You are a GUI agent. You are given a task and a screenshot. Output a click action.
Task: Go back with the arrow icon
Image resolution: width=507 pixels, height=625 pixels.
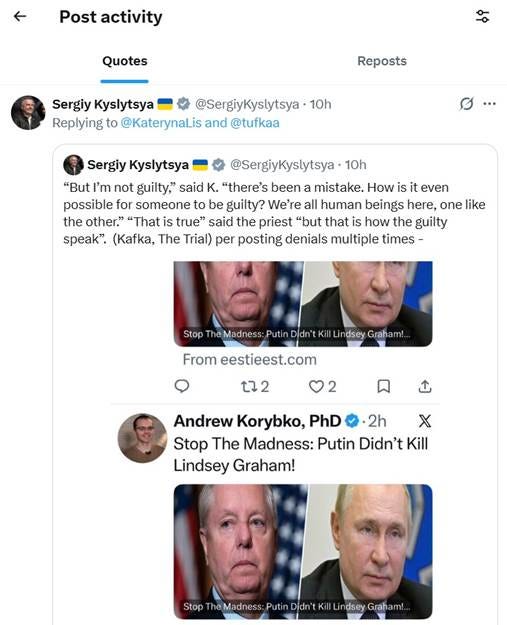(x=20, y=16)
